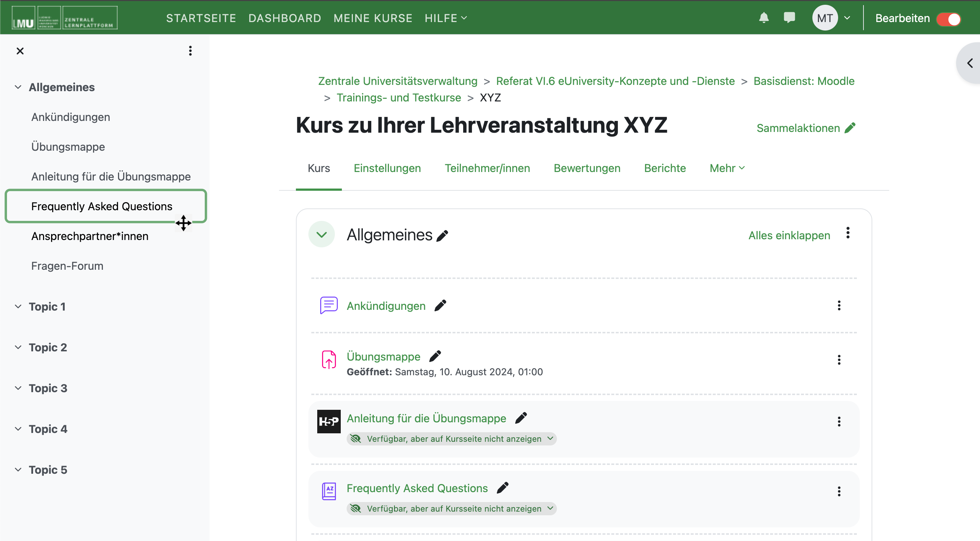Image resolution: width=980 pixels, height=541 pixels.
Task: Open the Übungsmappe activity link
Action: point(383,357)
